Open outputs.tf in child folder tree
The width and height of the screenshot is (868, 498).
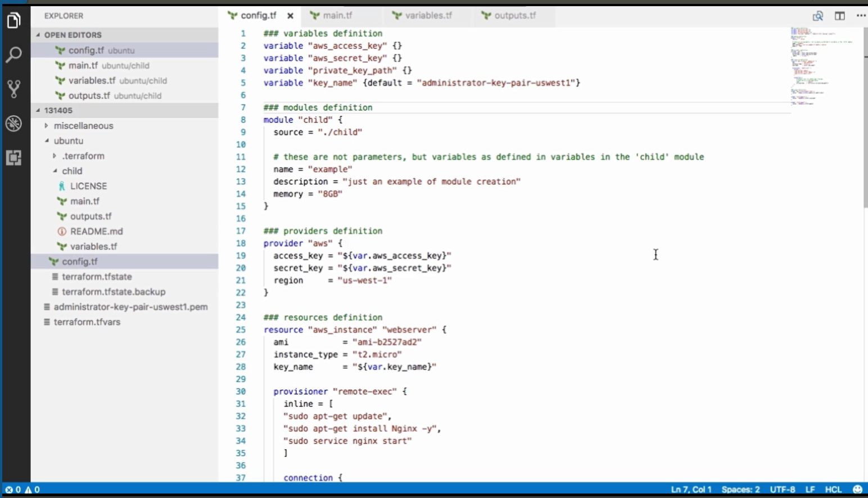124,216
